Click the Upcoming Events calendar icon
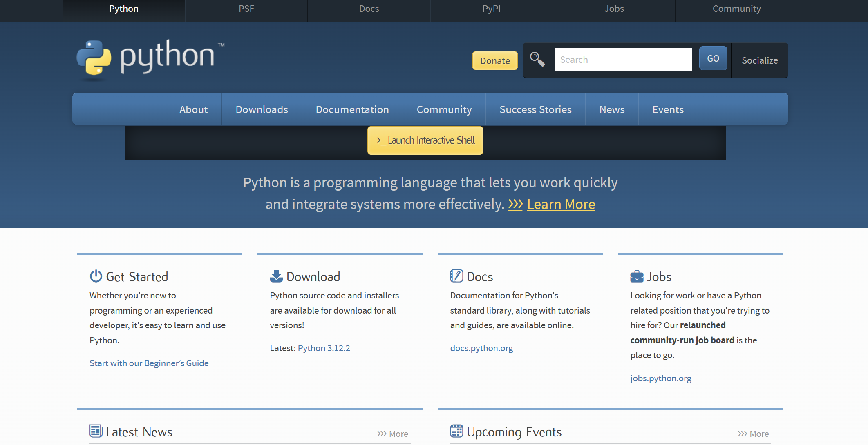Image resolution: width=868 pixels, height=445 pixels. (456, 431)
